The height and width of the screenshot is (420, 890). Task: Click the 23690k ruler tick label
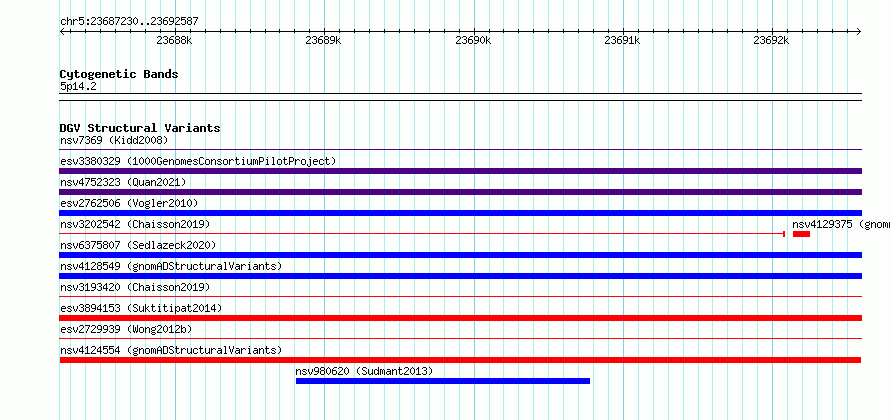coord(473,40)
